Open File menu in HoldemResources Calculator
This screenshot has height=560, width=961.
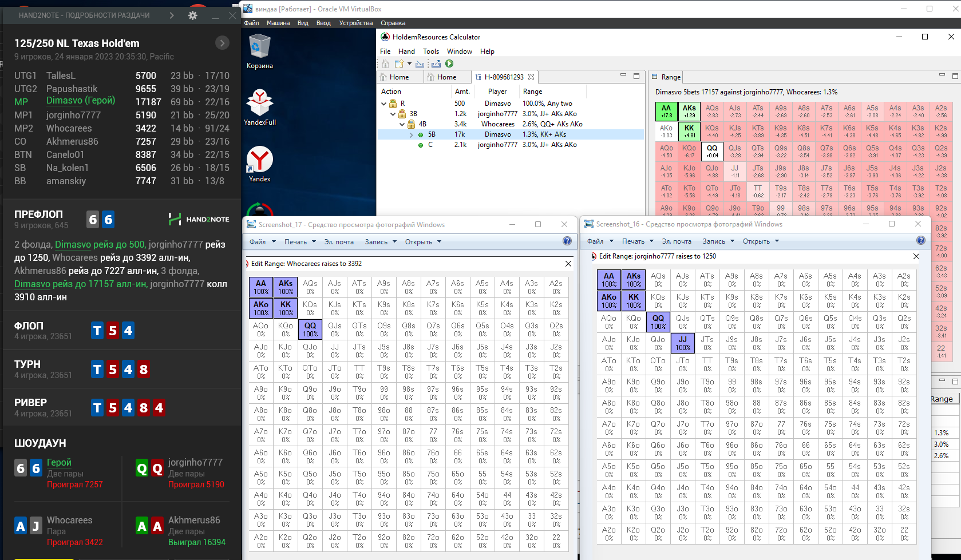pyautogui.click(x=385, y=51)
